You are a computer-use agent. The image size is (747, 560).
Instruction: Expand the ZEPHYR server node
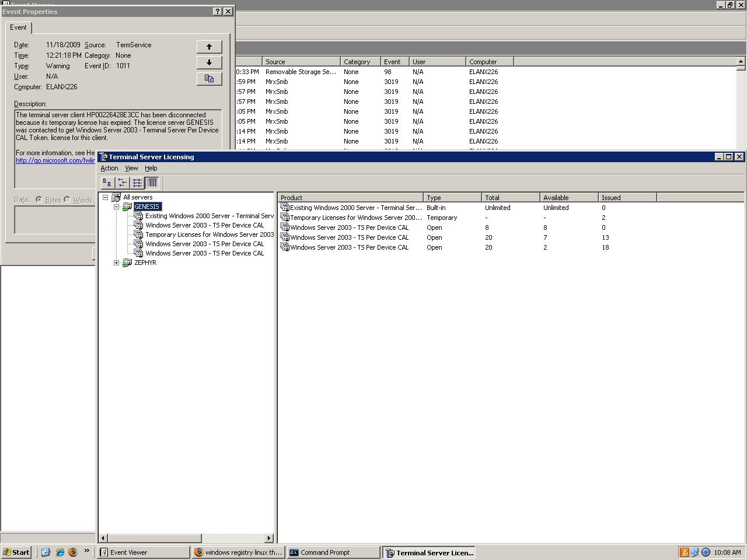pyautogui.click(x=116, y=262)
